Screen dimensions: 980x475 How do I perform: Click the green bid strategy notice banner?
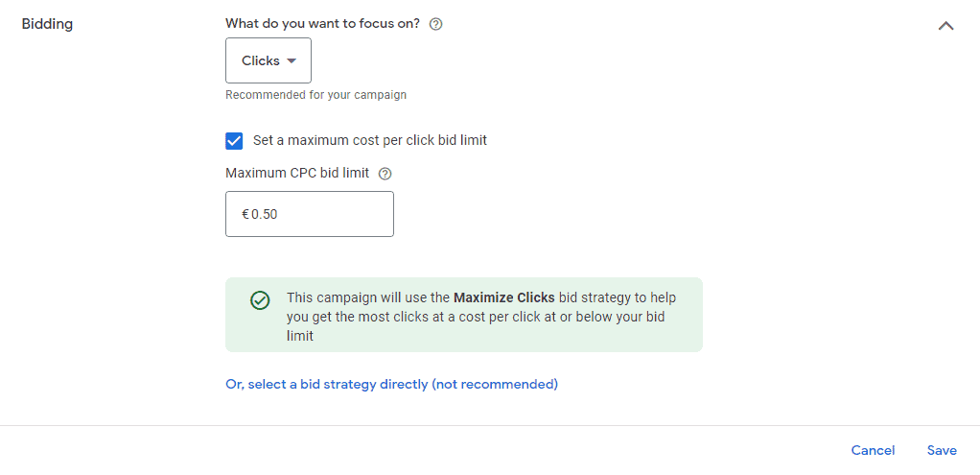point(464,315)
